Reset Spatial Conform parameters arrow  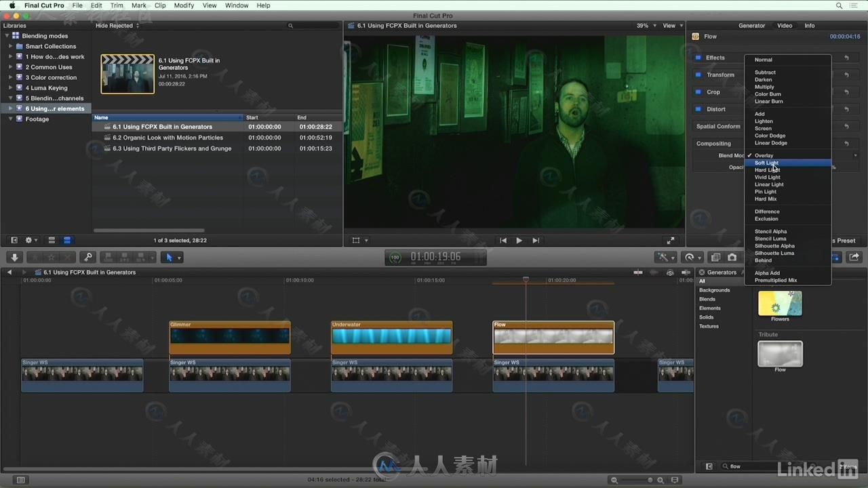pos(846,126)
